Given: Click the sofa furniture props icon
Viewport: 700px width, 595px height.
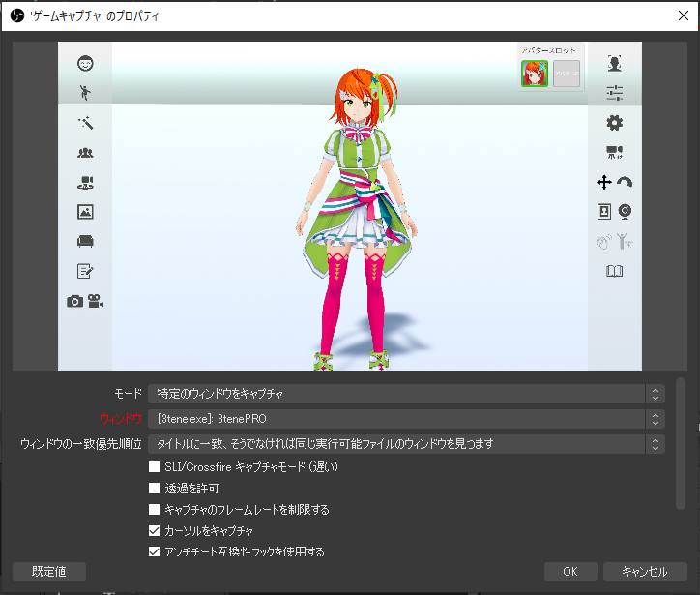Looking at the screenshot, I should tap(85, 241).
